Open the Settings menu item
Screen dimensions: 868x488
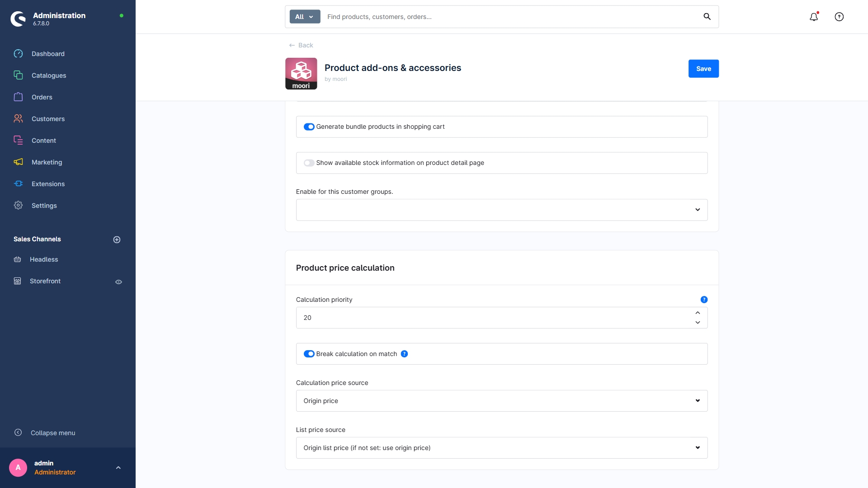tap(44, 205)
